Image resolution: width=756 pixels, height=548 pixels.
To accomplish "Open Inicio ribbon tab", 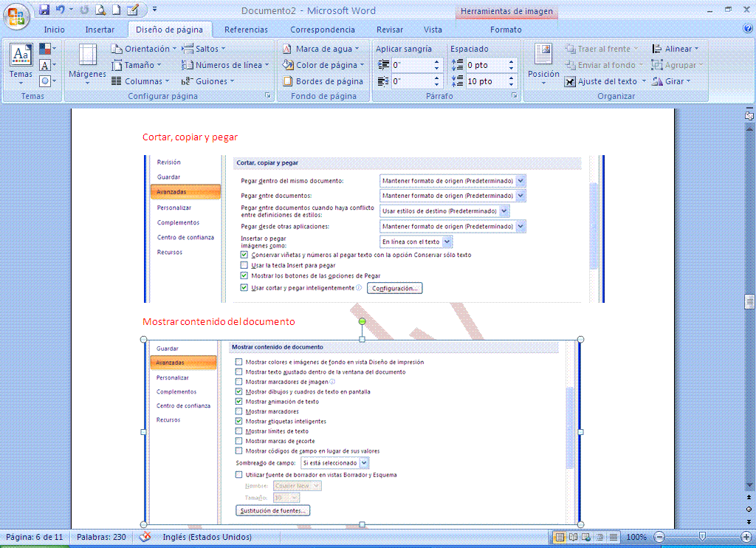I will point(54,30).
